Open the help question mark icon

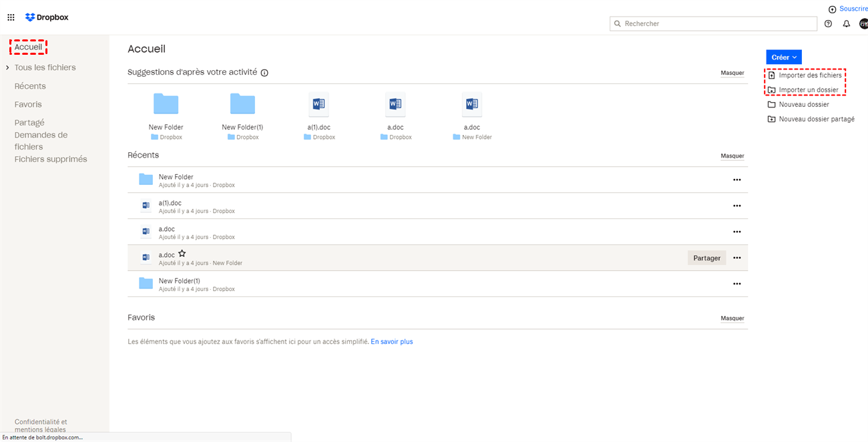[828, 24]
